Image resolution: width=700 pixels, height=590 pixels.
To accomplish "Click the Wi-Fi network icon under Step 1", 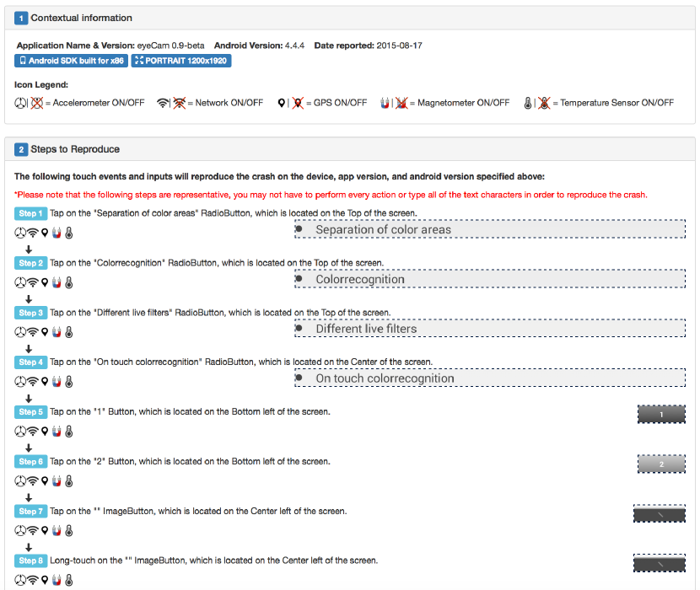I will (x=33, y=233).
